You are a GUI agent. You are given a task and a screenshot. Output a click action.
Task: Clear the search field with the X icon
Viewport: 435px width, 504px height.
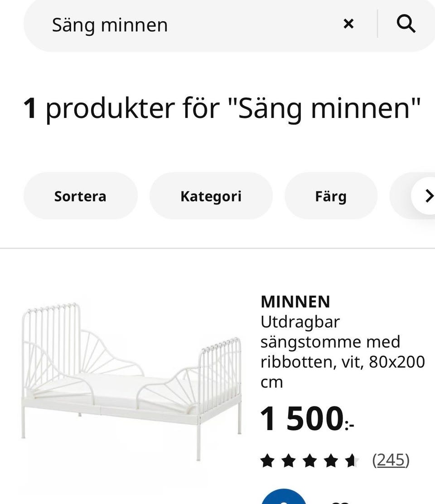click(348, 24)
